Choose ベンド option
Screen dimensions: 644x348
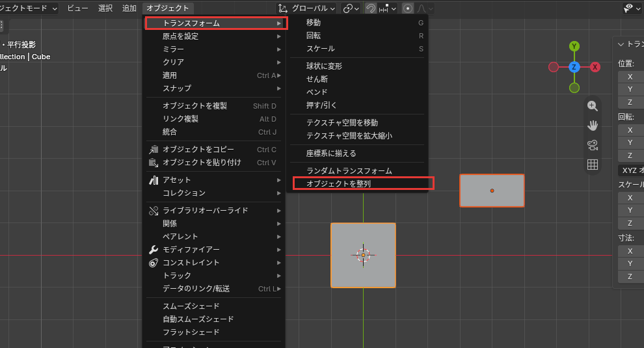point(357,92)
